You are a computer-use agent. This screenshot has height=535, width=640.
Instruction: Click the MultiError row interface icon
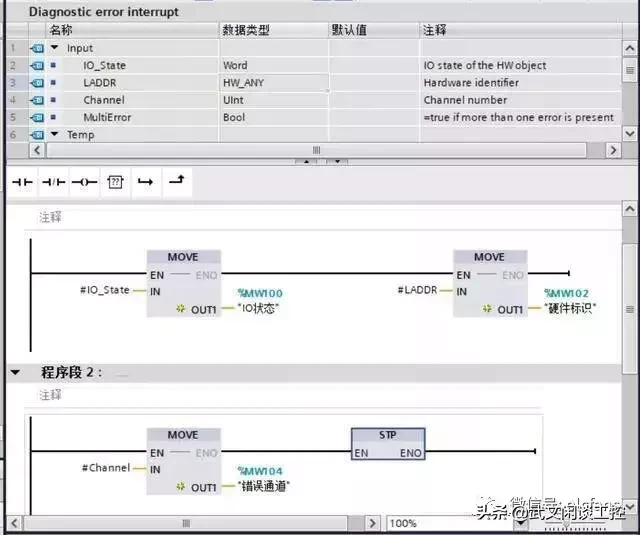pyautogui.click(x=37, y=118)
